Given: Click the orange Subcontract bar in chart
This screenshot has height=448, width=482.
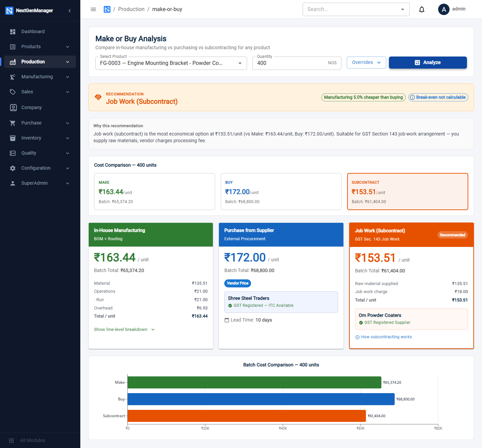Looking at the screenshot, I should pyautogui.click(x=247, y=416).
